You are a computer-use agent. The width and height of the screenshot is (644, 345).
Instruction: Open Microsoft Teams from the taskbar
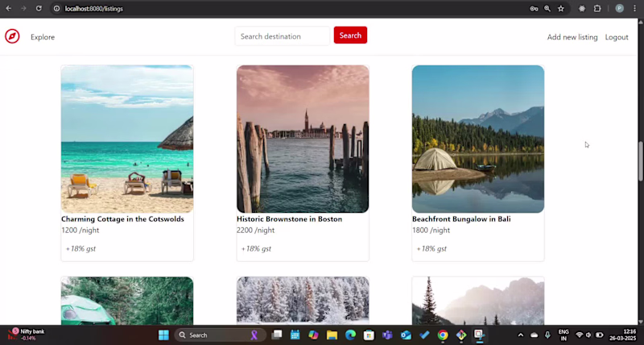387,335
